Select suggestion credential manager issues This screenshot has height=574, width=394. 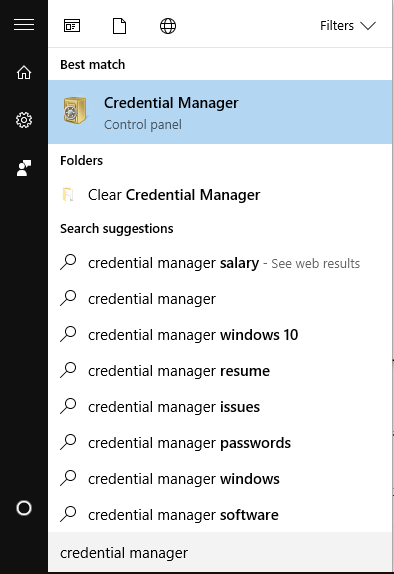coord(220,407)
